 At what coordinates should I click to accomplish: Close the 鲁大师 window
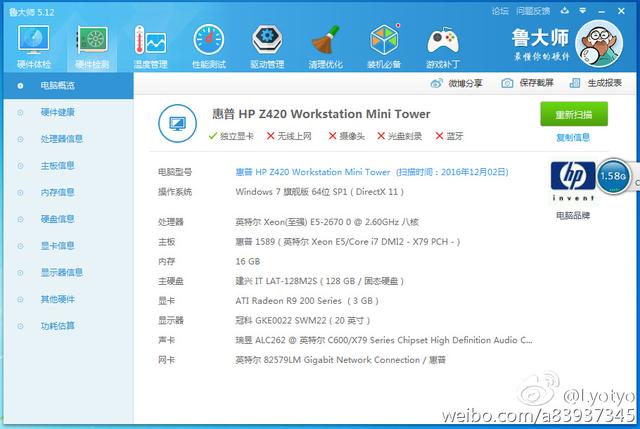tap(621, 11)
